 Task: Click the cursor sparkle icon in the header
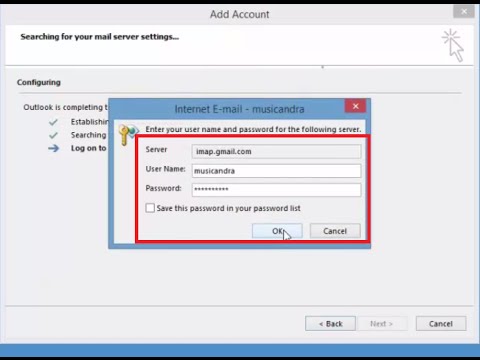click(453, 45)
